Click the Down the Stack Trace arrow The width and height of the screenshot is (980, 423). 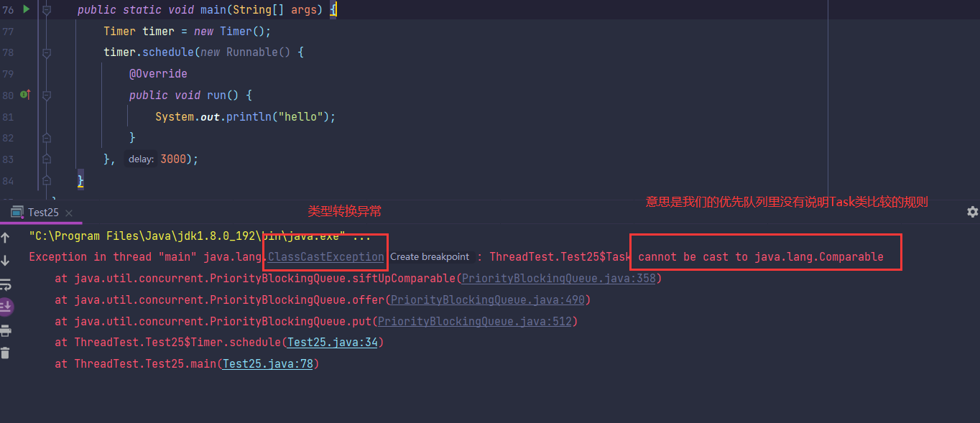click(6, 260)
